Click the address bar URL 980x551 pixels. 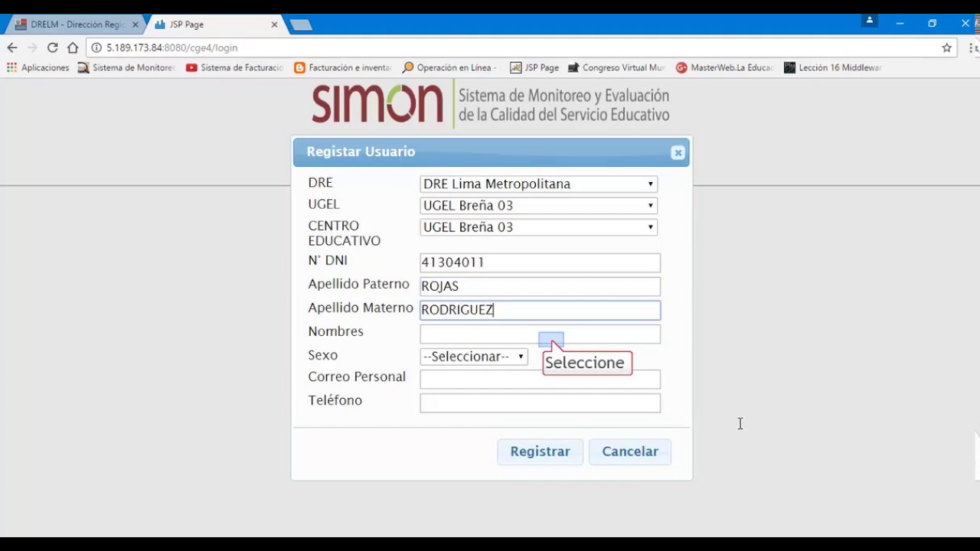(x=171, y=47)
